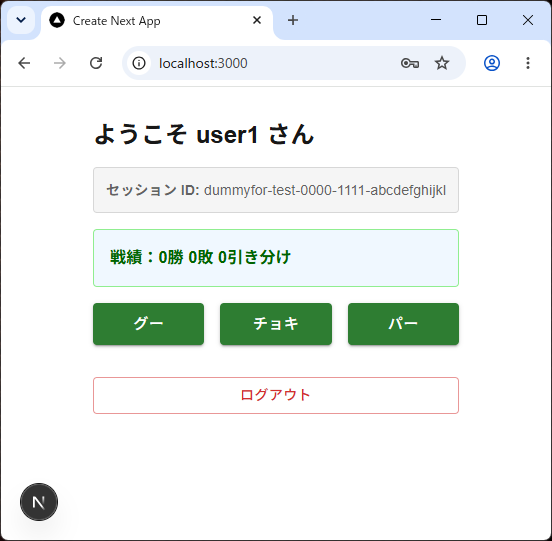Viewport: 552px width, 541px height.
Task: Click the ようこそ user1 さん heading
Action: (x=204, y=134)
